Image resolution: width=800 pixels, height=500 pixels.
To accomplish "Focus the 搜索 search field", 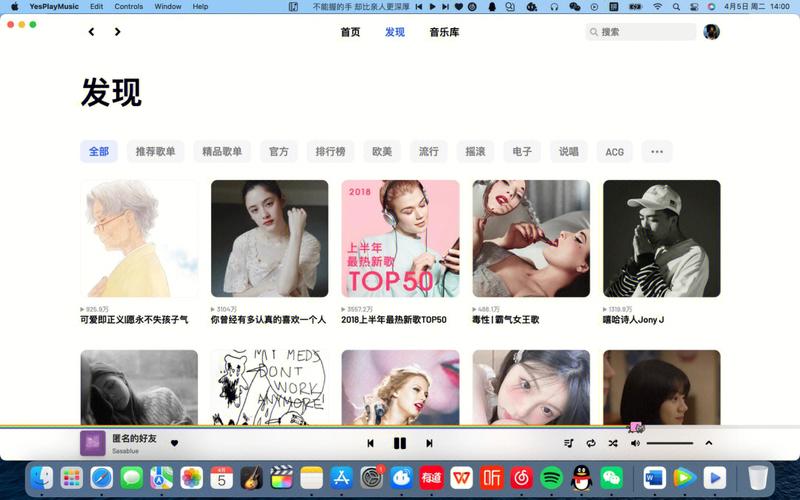I will 641,32.
